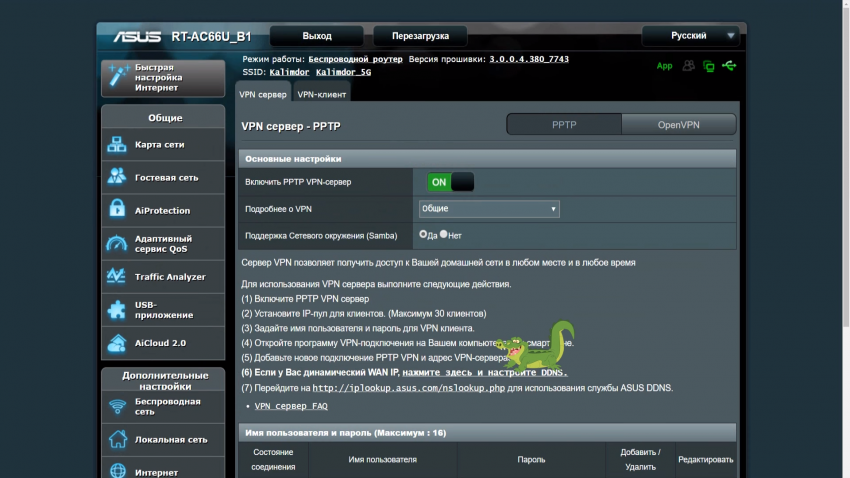Open the VPN сервер FAQ link
This screenshot has height=478, width=850.
tap(291, 406)
